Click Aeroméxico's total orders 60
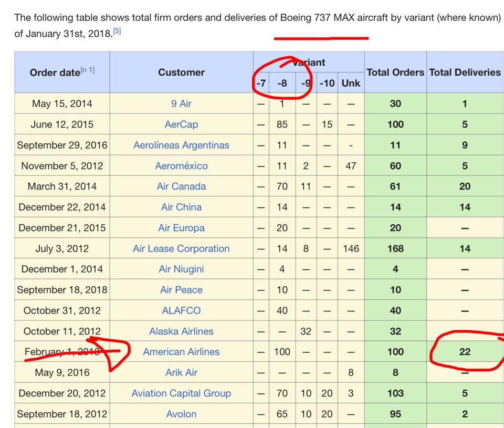 pyautogui.click(x=395, y=166)
